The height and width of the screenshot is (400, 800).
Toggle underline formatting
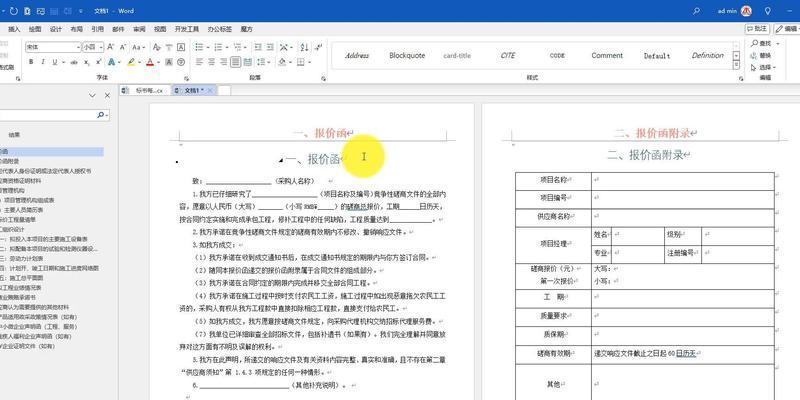click(54, 62)
